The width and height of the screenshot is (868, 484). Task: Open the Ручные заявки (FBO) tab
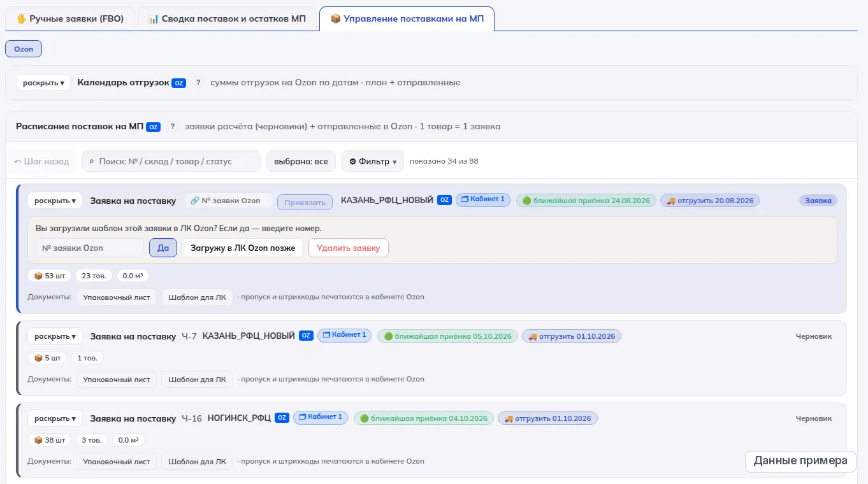click(x=70, y=19)
